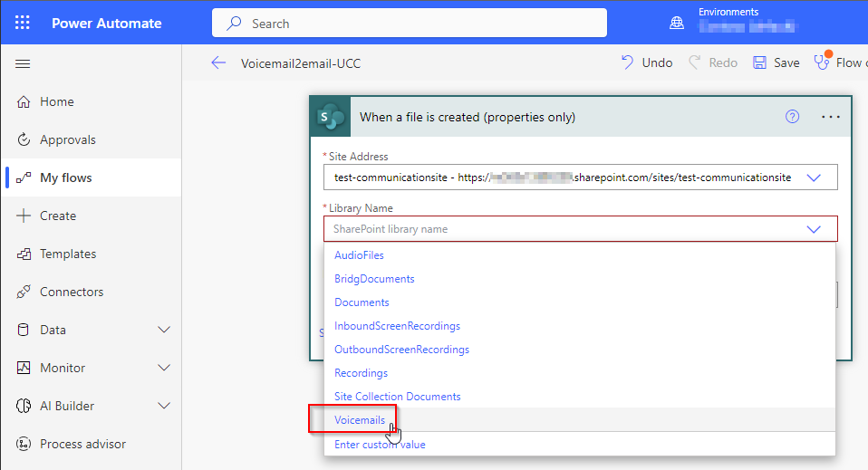Screen dimensions: 868x470
Task: Click the Undo button label
Action: 657,62
